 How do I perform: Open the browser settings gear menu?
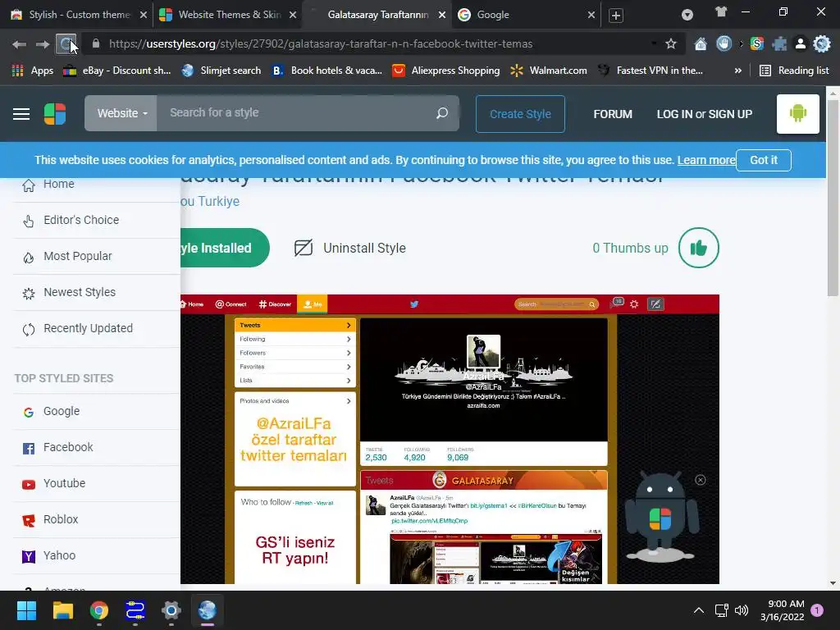(x=821, y=44)
